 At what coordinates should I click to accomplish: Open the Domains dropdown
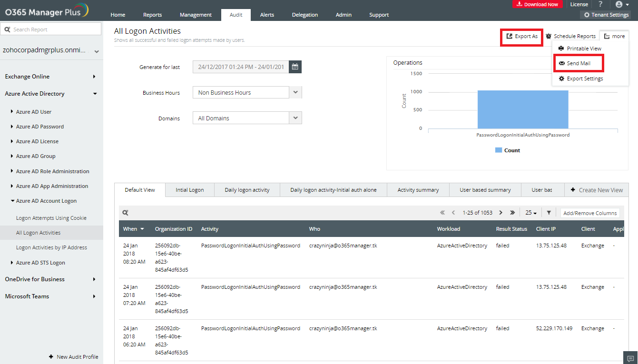(247, 118)
